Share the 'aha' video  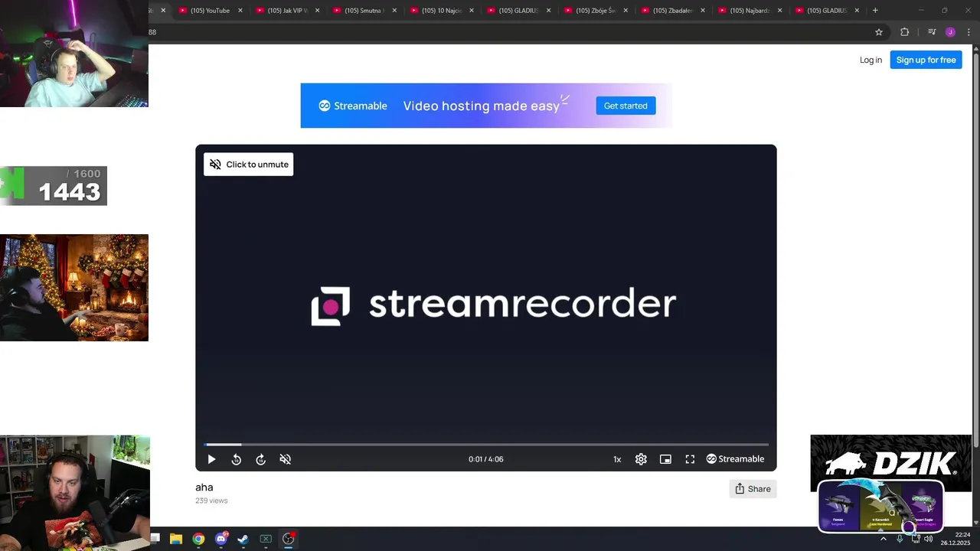coord(753,489)
